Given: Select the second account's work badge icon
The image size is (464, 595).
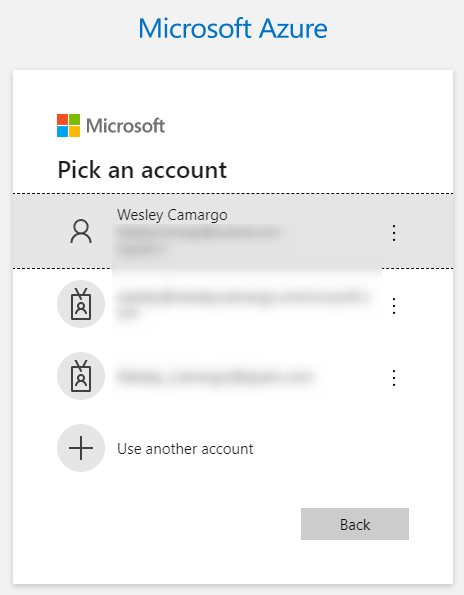Looking at the screenshot, I should (81, 304).
